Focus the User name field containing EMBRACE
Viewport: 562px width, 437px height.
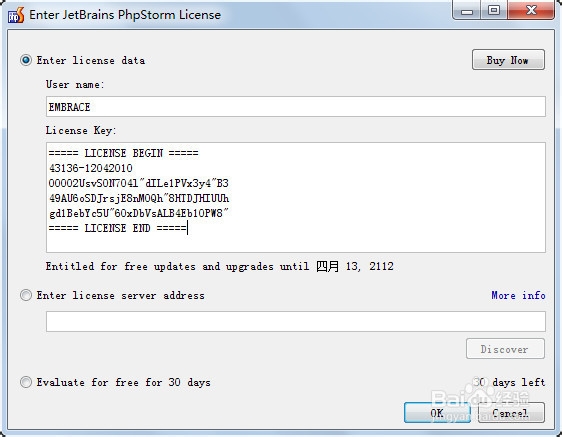296,106
